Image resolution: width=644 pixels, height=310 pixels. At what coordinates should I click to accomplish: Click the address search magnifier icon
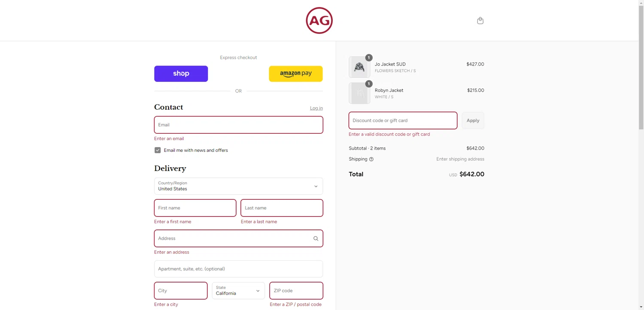click(316, 238)
